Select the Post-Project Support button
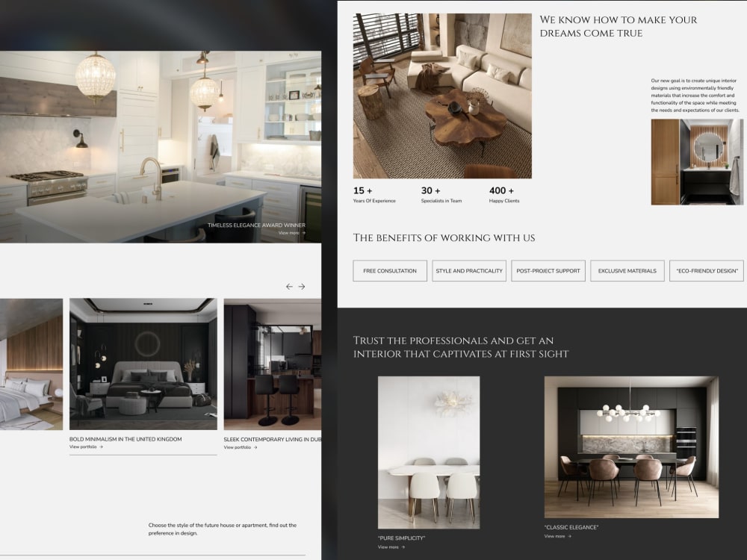The height and width of the screenshot is (560, 747). pyautogui.click(x=548, y=270)
